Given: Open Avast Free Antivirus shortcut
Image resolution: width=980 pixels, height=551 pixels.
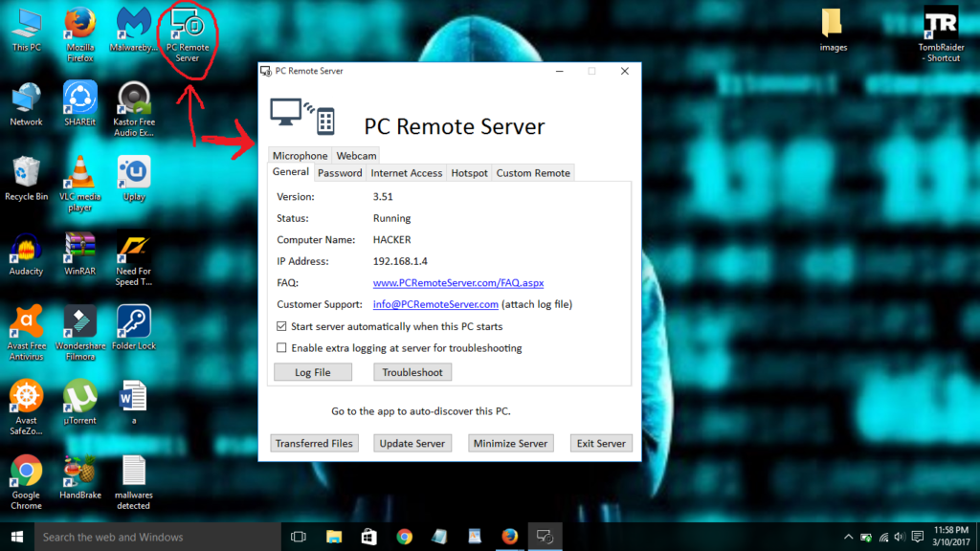Looking at the screenshot, I should pyautogui.click(x=26, y=333).
